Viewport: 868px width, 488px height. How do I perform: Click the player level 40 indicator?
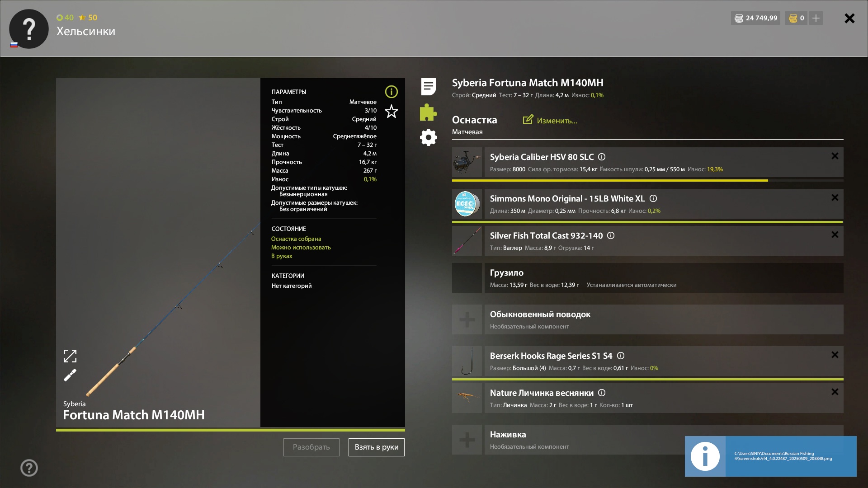pyautogui.click(x=65, y=18)
